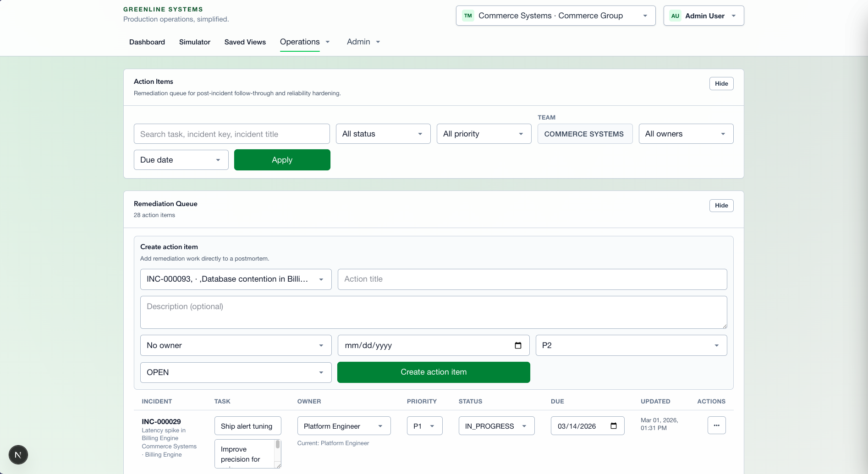
Task: Click the Next.js dev tools badge
Action: point(18,455)
